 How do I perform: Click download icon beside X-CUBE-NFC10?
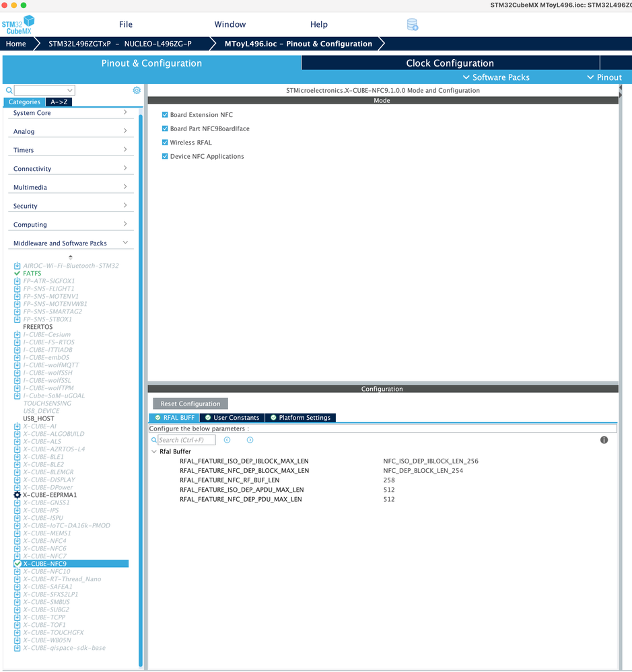pyautogui.click(x=17, y=572)
